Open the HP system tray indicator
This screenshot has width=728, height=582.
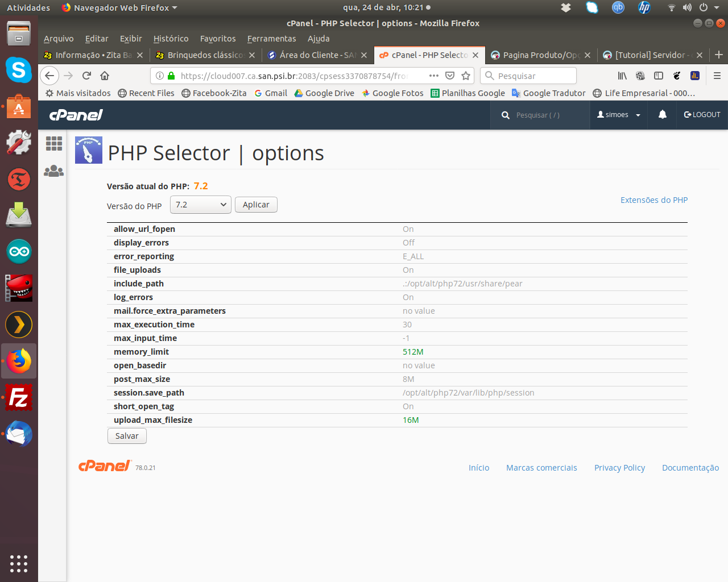(644, 7)
